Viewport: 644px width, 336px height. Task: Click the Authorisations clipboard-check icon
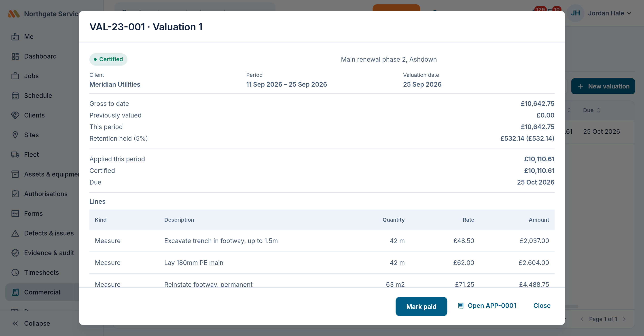15,194
